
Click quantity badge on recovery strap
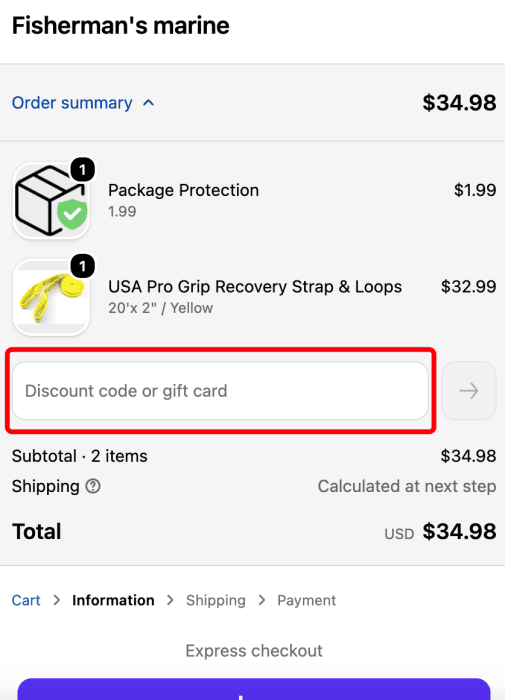82,267
